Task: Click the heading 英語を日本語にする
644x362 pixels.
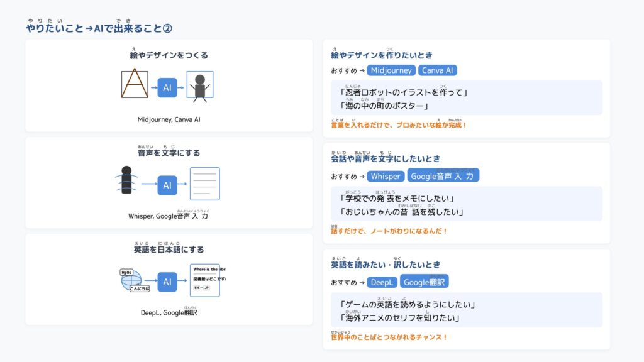Action: [169, 248]
